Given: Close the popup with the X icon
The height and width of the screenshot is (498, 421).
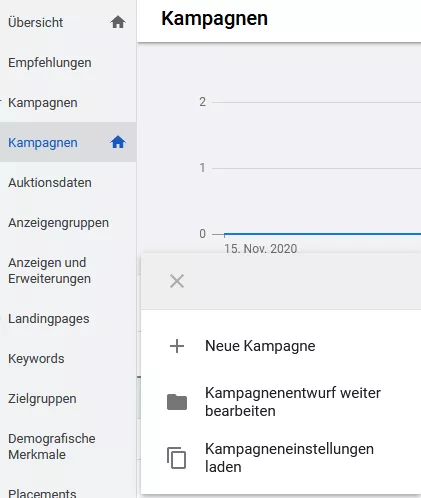Looking at the screenshot, I should (177, 281).
